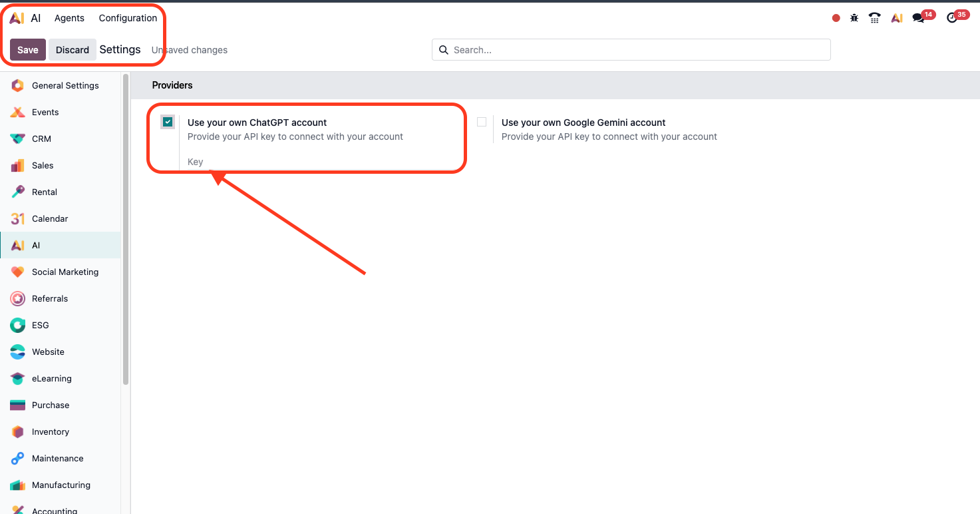Click the sidebar vertical scrollbar
Screen dimensions: 980x514
(126, 226)
